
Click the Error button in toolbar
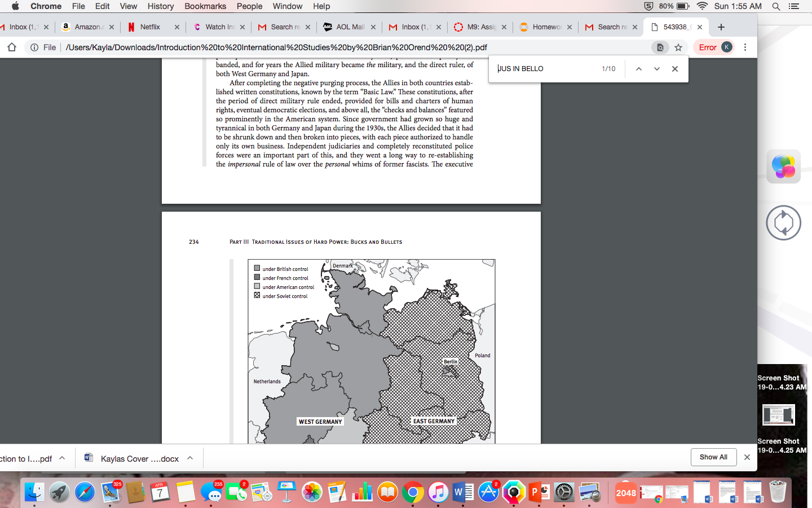coord(708,47)
